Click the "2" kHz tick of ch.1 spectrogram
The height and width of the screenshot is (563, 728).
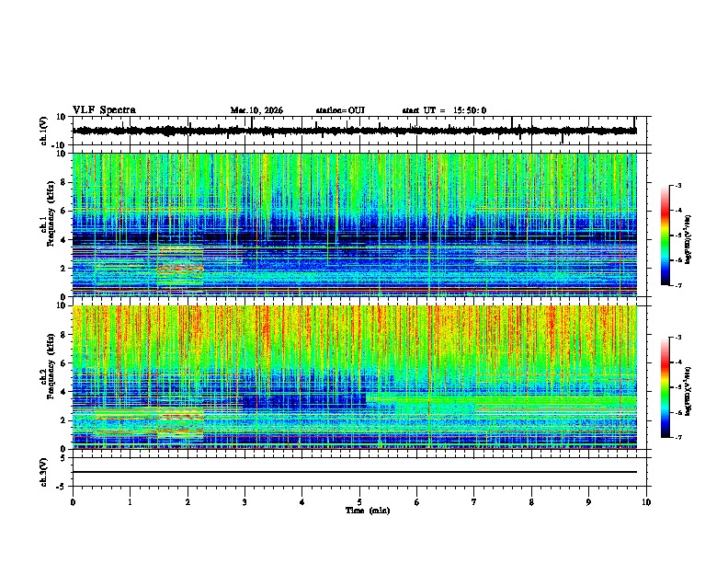(x=64, y=269)
